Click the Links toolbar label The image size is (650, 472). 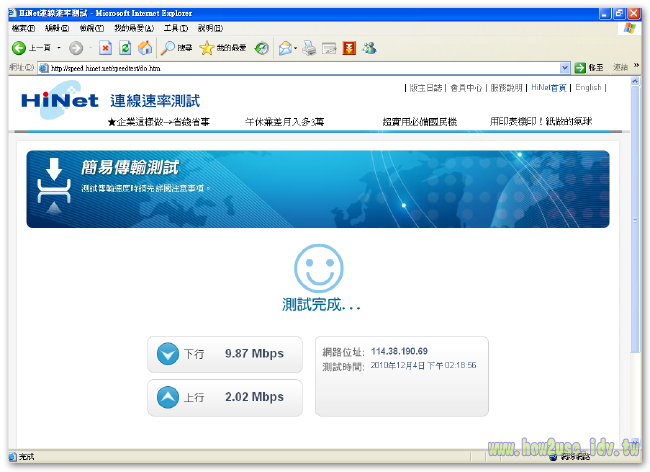coord(621,67)
